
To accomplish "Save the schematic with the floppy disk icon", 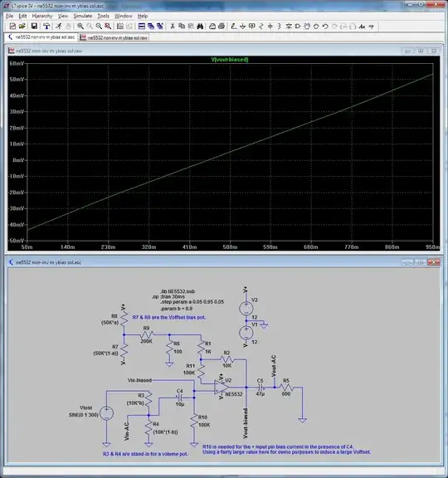I will point(34,27).
